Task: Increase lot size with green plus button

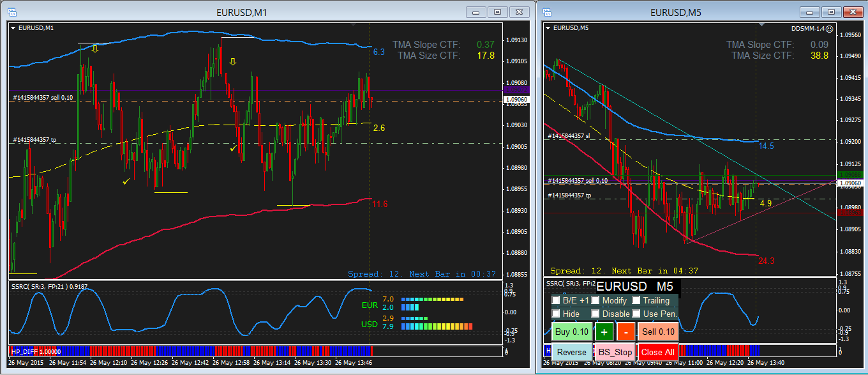Action: coord(604,332)
